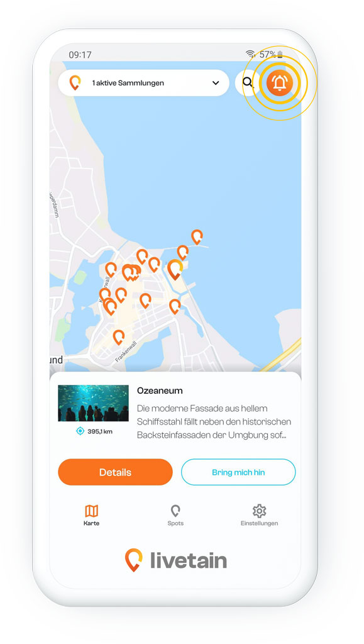
Task: Click the Ozeaneum title text
Action: click(x=160, y=390)
